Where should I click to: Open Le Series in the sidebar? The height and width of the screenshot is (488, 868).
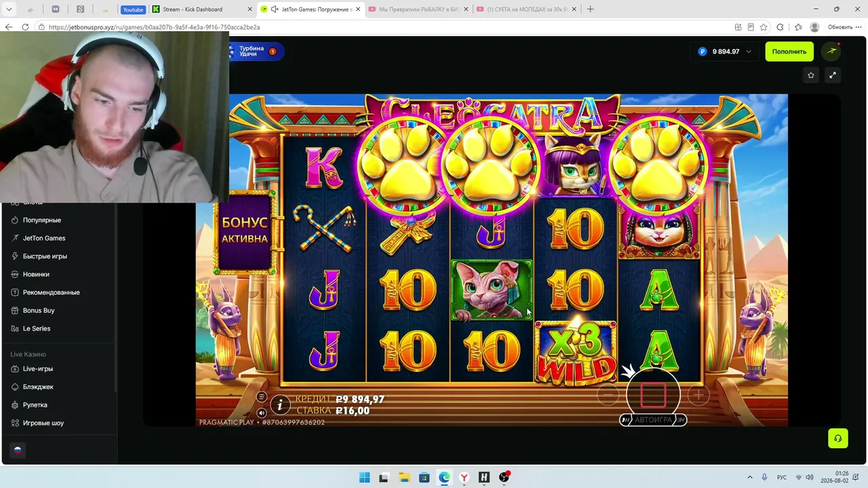(37, 329)
